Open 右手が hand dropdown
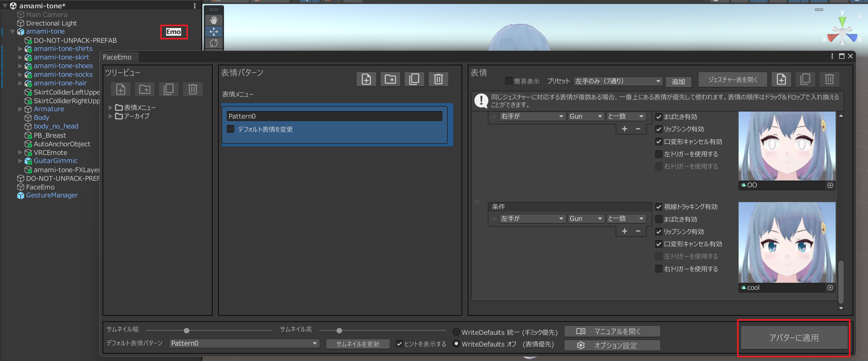Viewport: 868px width, 361px height. click(532, 116)
